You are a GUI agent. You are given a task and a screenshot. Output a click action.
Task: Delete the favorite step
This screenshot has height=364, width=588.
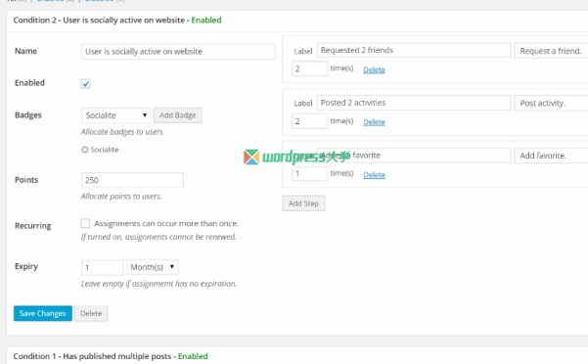[x=374, y=175]
